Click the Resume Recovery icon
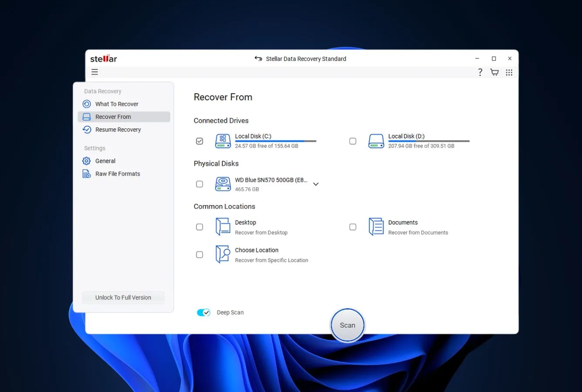The image size is (582, 392). [x=87, y=130]
